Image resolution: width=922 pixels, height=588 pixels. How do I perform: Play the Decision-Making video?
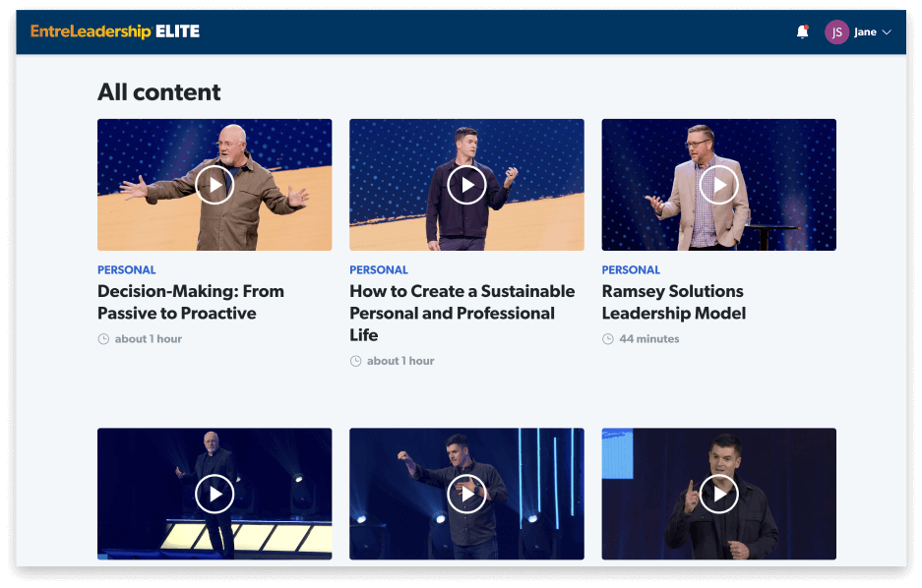[215, 185]
